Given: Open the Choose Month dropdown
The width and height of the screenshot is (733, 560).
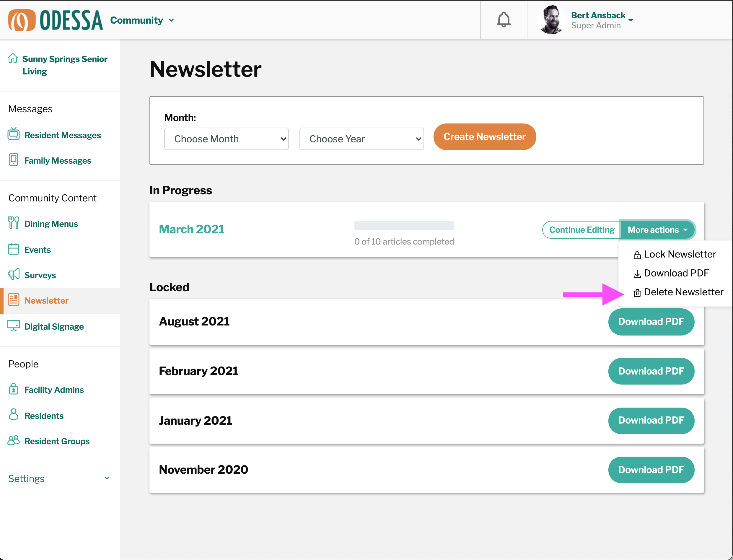Looking at the screenshot, I should [226, 139].
